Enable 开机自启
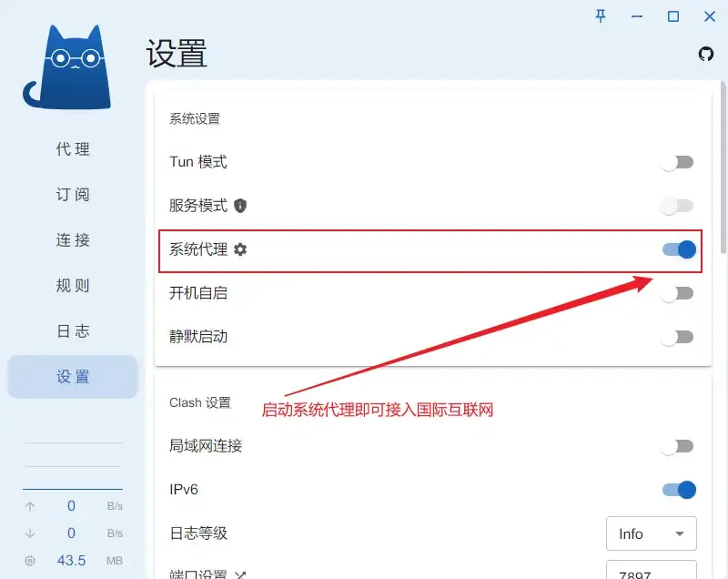Screen dimensions: 728x579 tap(677, 293)
